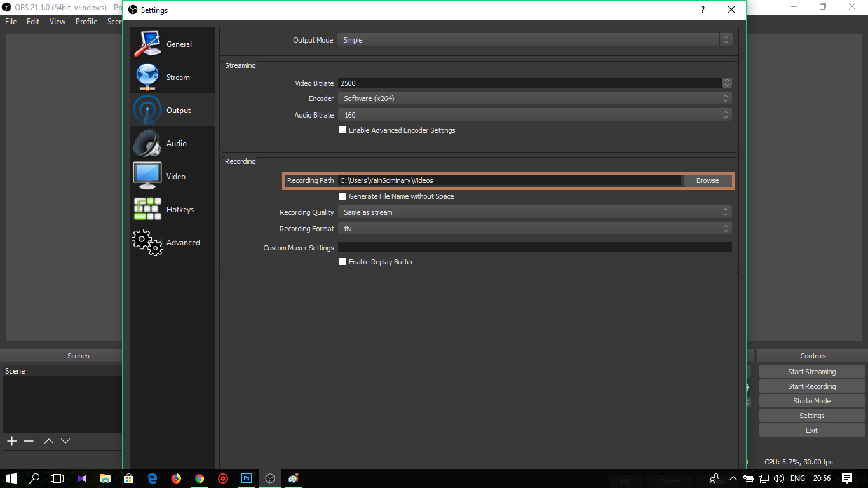868x488 pixels.
Task: Click the battery icon in tray
Action: pos(749,478)
